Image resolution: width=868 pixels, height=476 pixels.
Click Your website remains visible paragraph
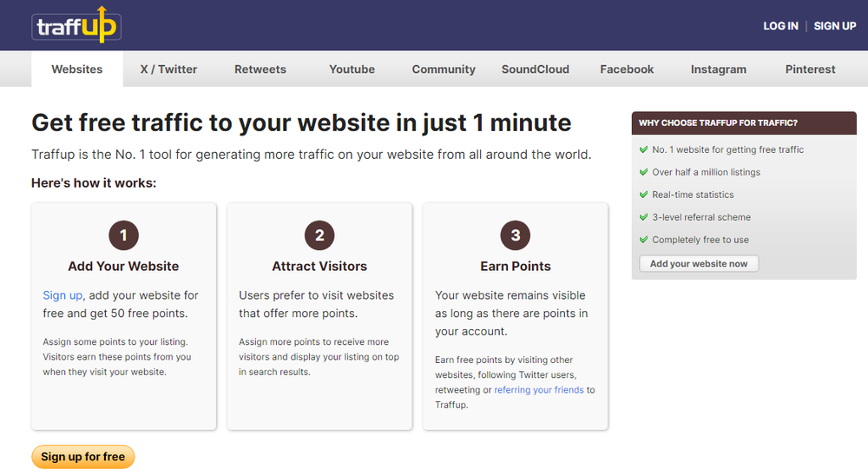point(511,314)
